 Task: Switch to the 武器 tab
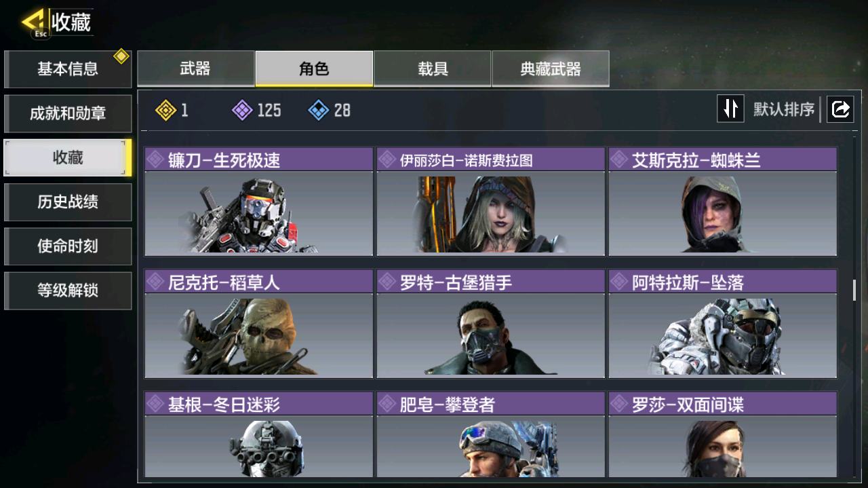tap(196, 69)
